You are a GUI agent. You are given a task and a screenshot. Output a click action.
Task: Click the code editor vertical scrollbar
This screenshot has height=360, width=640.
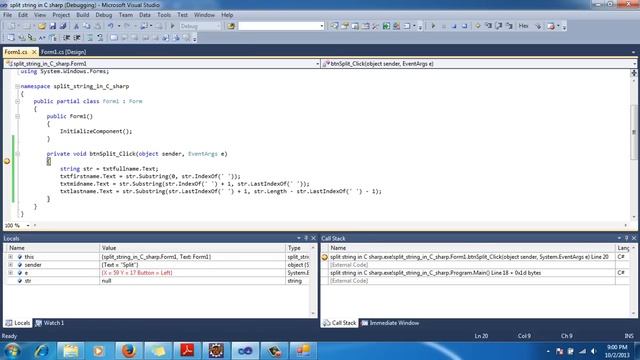pos(634,145)
